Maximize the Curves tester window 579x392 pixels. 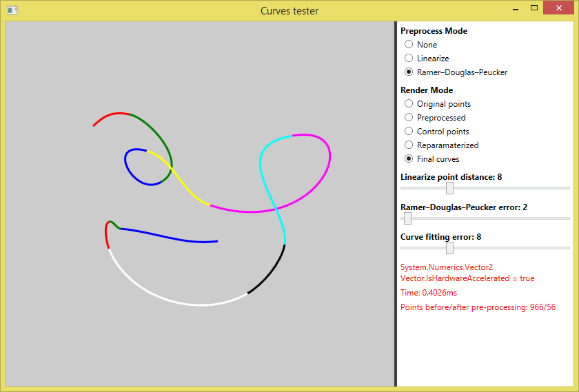point(534,8)
